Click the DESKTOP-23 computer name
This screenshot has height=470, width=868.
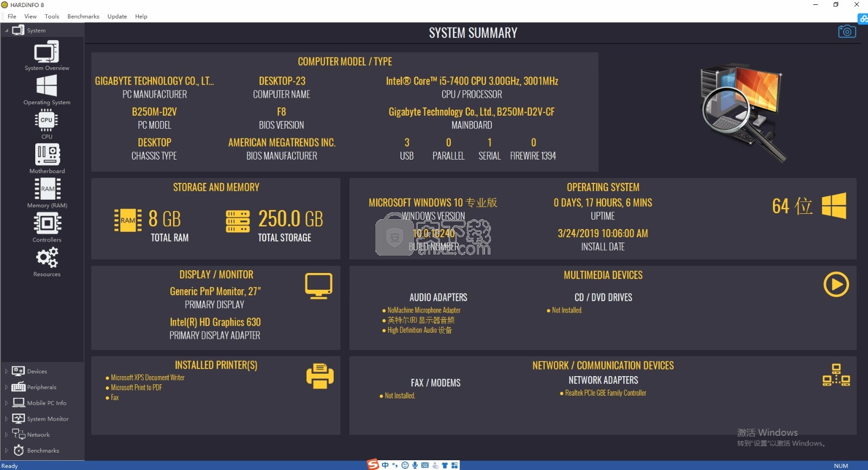coord(282,81)
